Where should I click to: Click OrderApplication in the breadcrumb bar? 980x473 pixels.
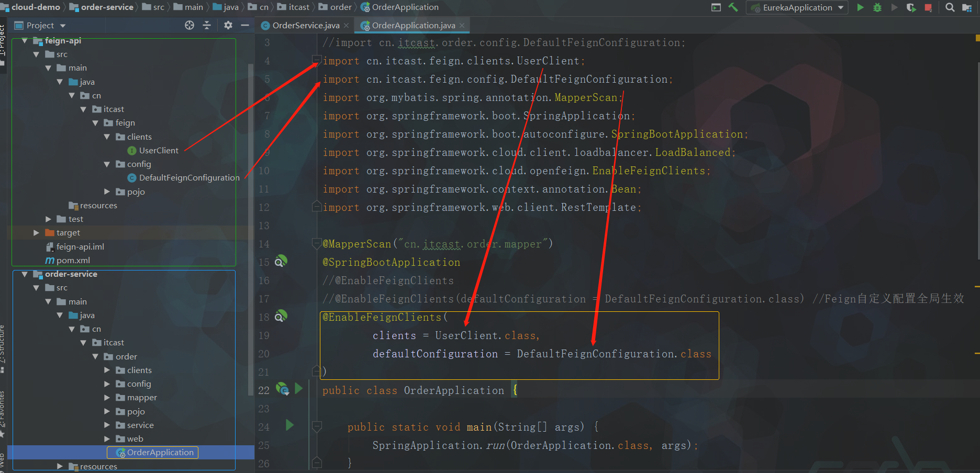click(405, 7)
